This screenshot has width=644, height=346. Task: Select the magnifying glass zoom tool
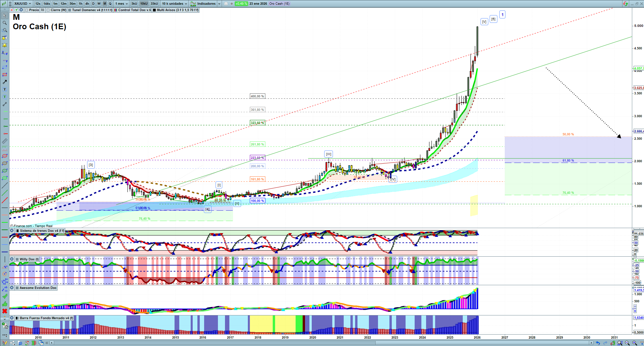[x=5, y=23]
